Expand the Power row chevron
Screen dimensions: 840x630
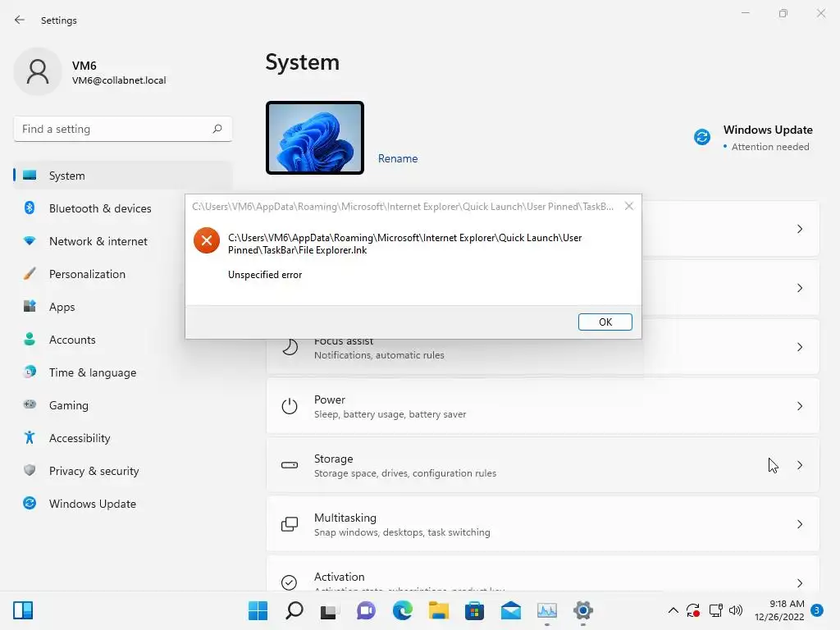tap(799, 406)
